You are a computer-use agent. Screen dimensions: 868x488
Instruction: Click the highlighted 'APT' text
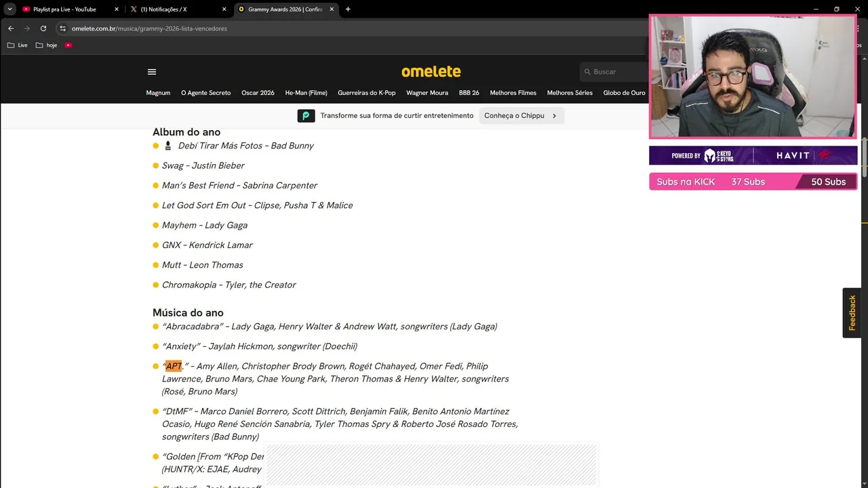(174, 366)
